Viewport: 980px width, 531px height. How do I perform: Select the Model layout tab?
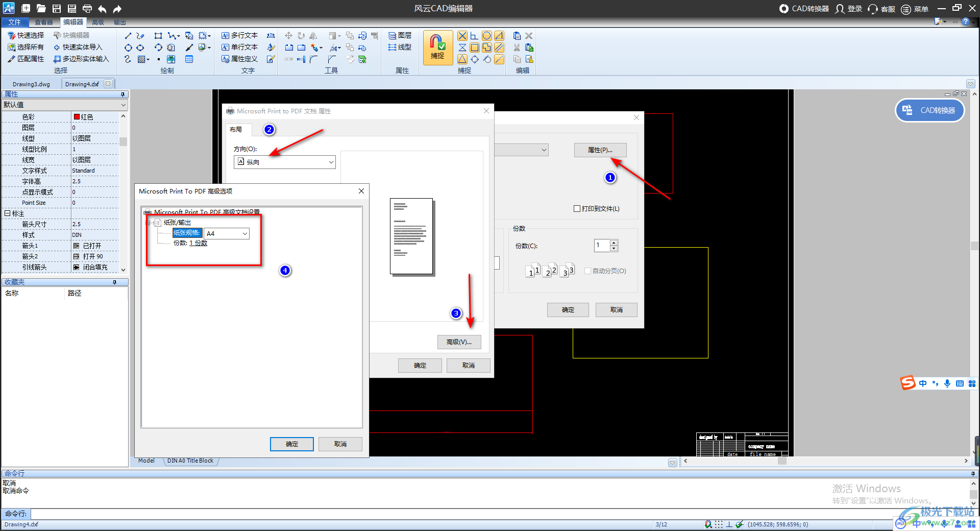(x=146, y=461)
